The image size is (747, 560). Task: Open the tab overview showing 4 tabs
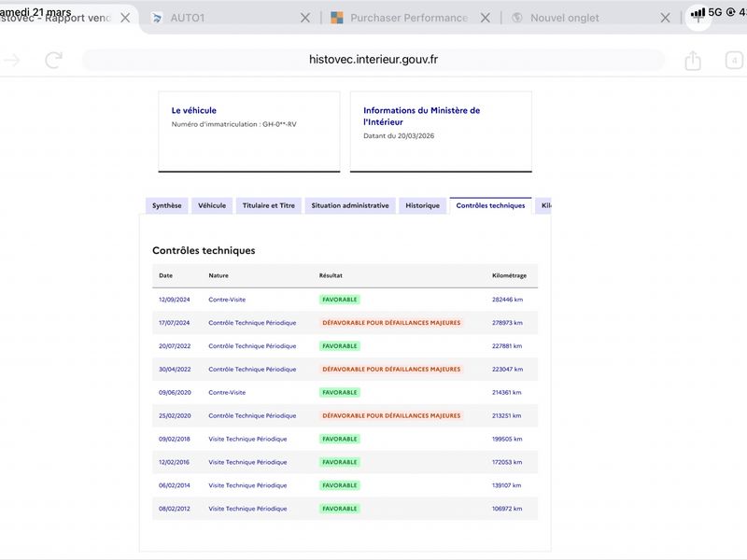coord(735,61)
